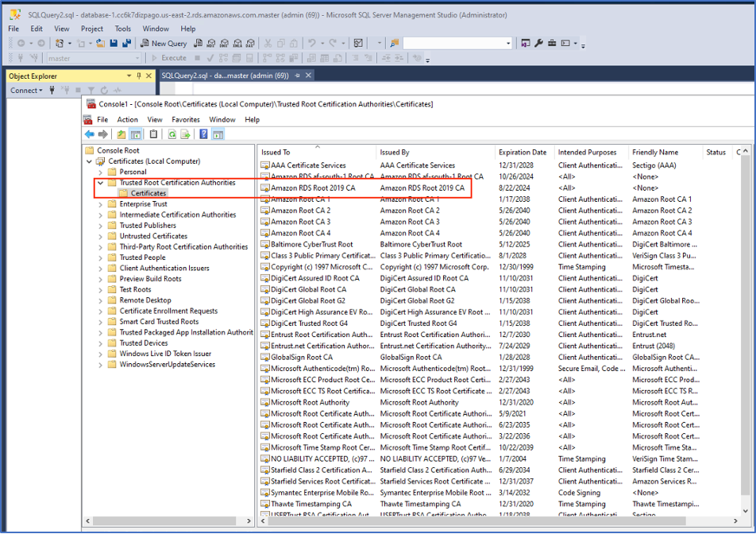Toggle the Show/Hide Action Pane icon
This screenshot has width=756, height=534.
[218, 135]
